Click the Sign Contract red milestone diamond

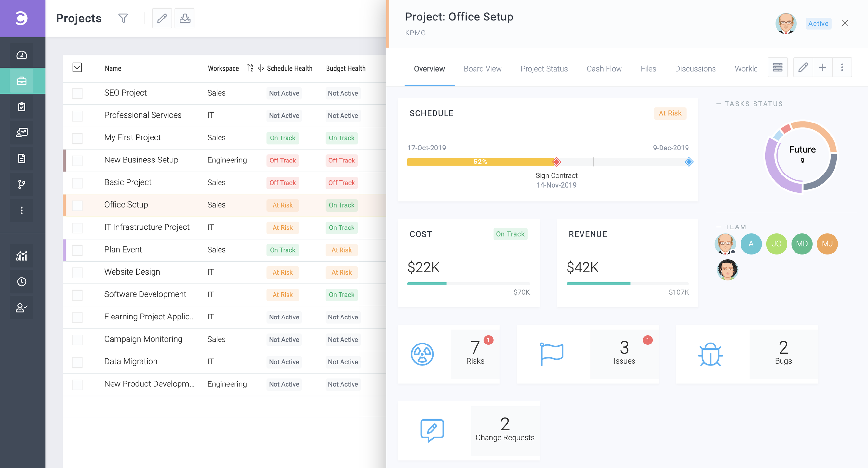pyautogui.click(x=557, y=162)
